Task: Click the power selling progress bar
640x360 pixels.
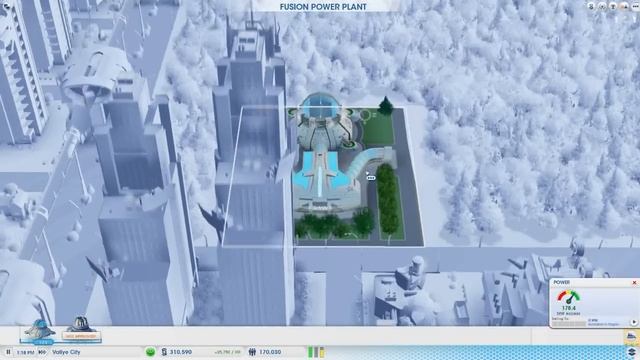Action: (x=569, y=324)
